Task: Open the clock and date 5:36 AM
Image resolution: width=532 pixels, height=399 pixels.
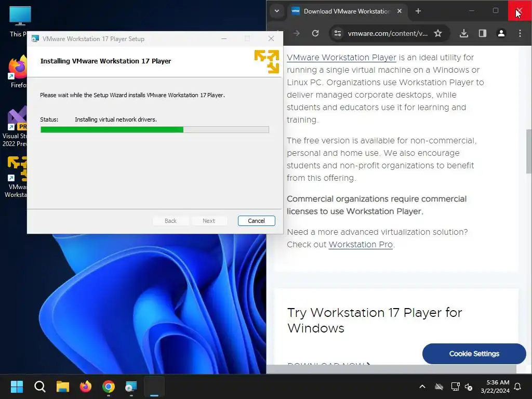Action: (495, 387)
